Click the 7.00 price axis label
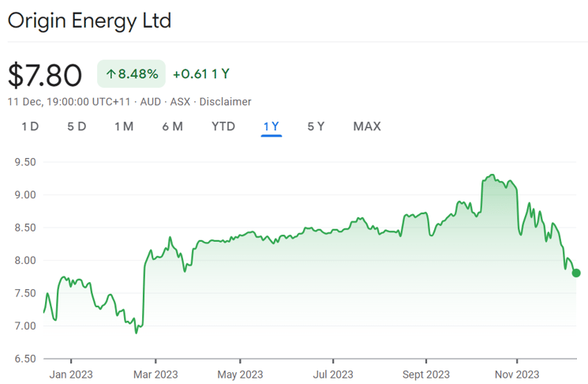The width and height of the screenshot is (588, 384). point(25,326)
